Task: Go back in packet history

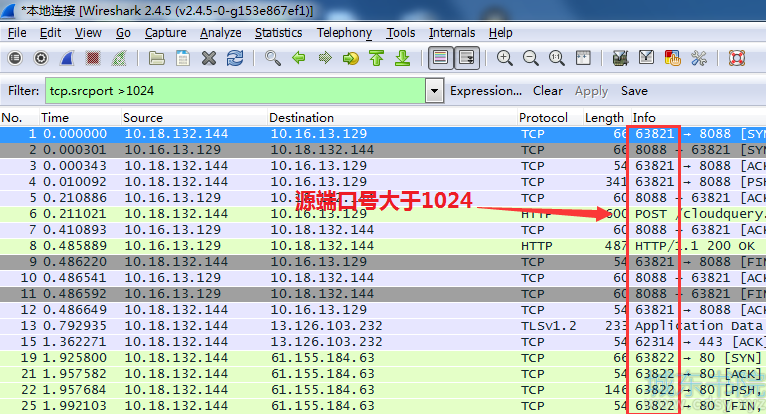Action: coord(298,59)
